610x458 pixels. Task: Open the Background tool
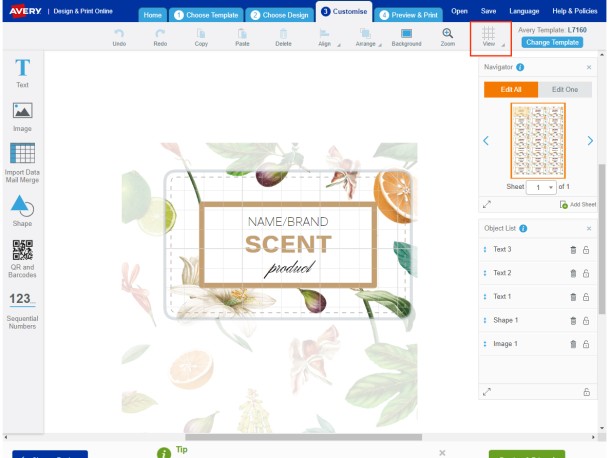pos(406,37)
